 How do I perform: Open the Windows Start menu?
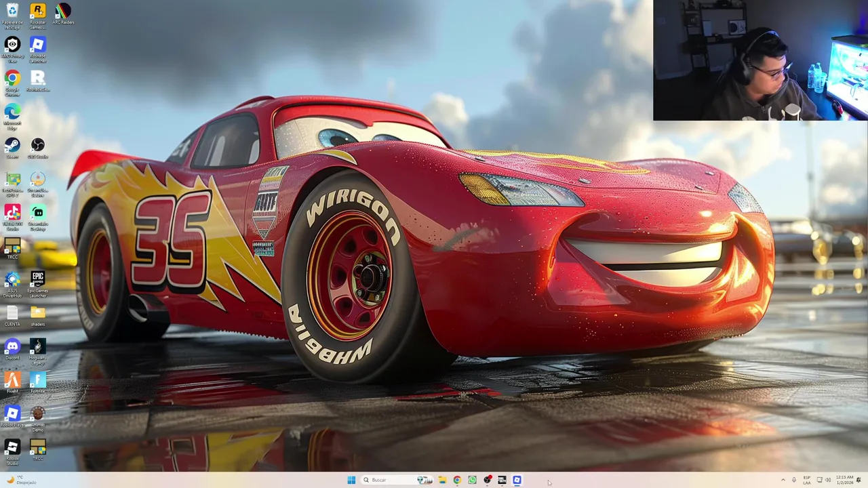coord(351,480)
